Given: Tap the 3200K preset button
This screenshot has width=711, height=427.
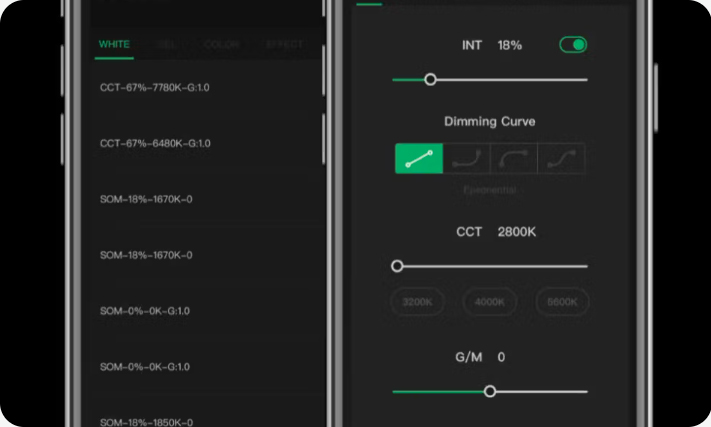Looking at the screenshot, I should coord(418,301).
